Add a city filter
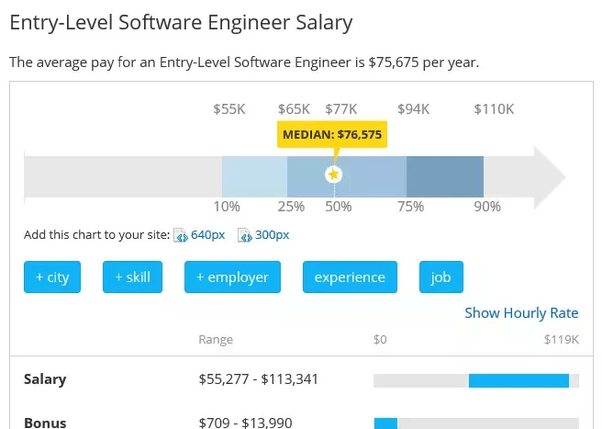This screenshot has height=429, width=602. coord(52,277)
